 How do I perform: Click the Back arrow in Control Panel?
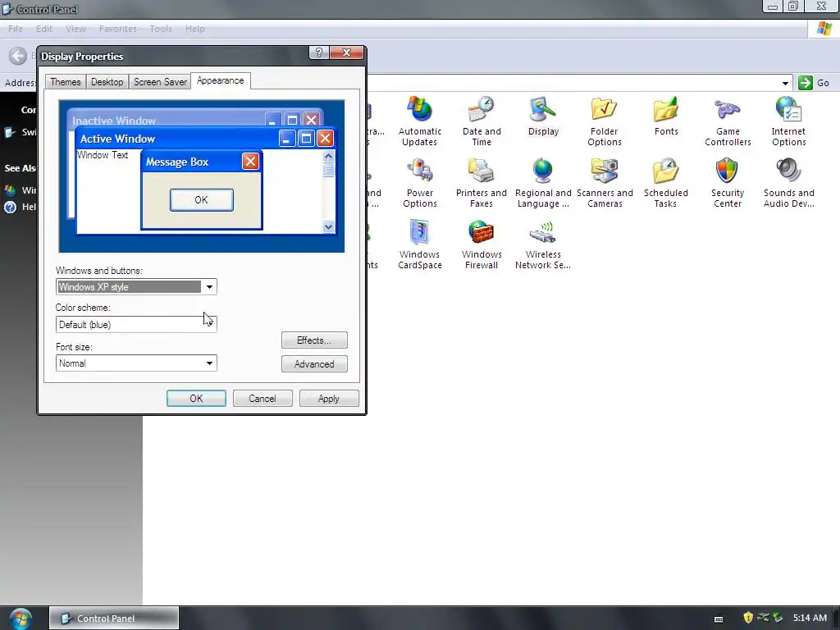pos(18,56)
